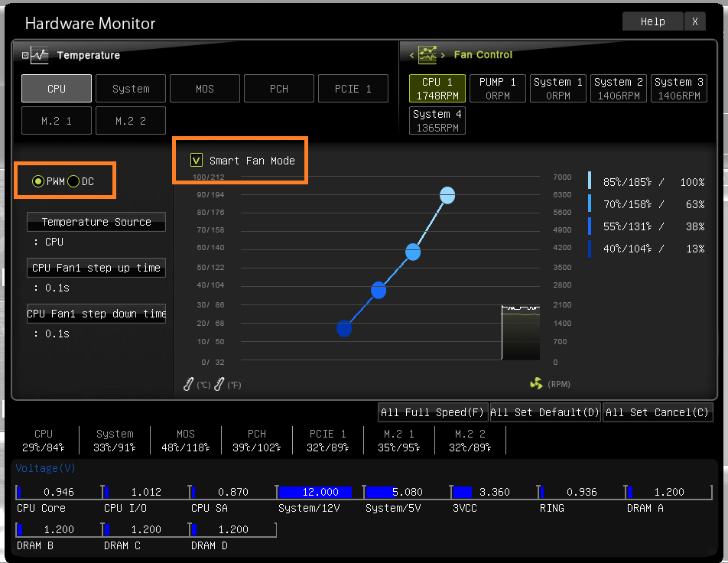Select the CPU temperature tab
The width and height of the screenshot is (728, 563).
coord(57,88)
